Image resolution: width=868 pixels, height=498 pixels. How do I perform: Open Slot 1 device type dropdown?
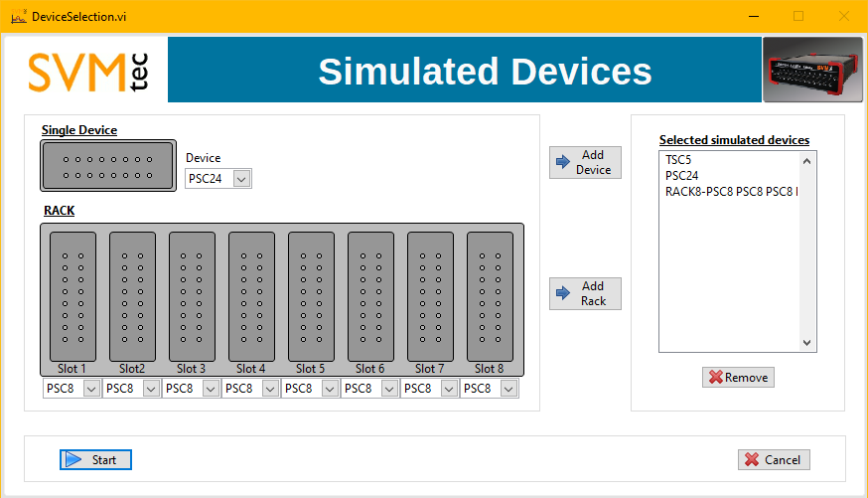click(x=91, y=389)
